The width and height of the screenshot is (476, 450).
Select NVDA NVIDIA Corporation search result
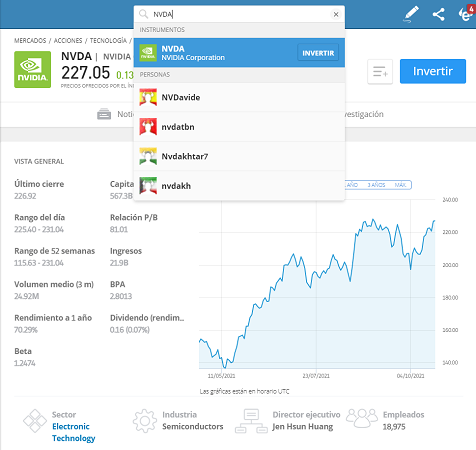[x=239, y=53]
